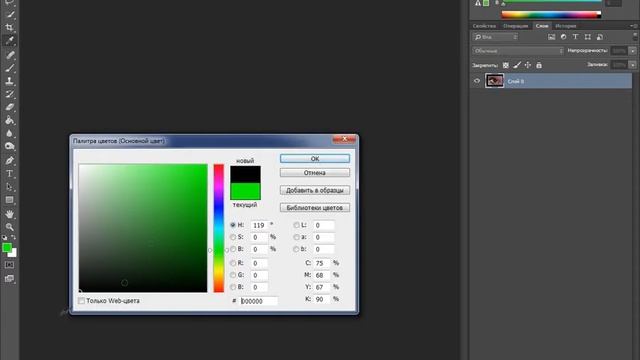Lock image pixels with brush icon

coord(517,65)
